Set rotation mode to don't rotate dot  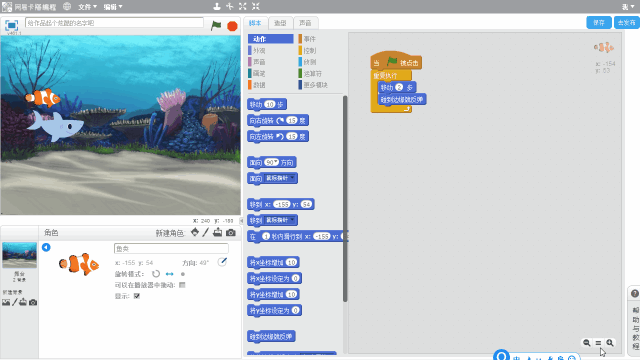(x=183, y=274)
